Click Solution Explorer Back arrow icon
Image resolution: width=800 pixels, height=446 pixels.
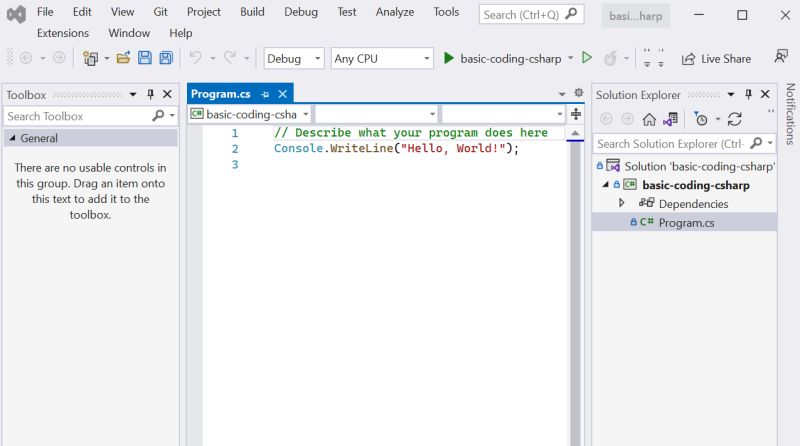coord(606,119)
